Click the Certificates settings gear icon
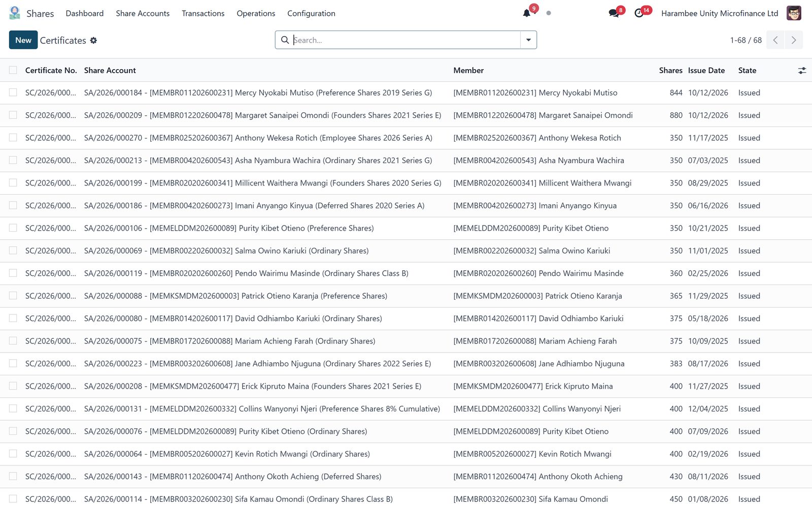The height and width of the screenshot is (508, 812). [93, 40]
